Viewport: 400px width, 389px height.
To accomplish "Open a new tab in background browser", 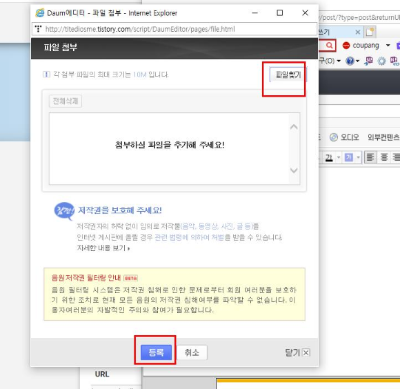I will [370, 32].
